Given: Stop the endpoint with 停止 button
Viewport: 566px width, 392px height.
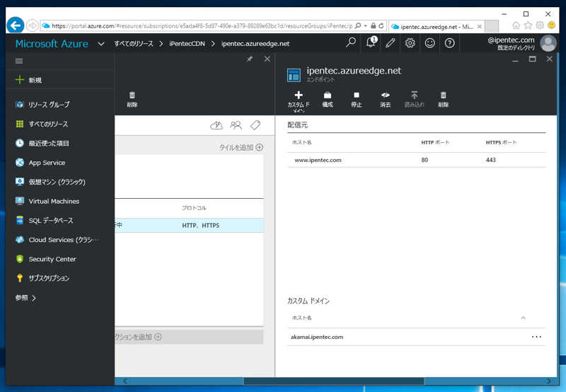Looking at the screenshot, I should (x=357, y=100).
